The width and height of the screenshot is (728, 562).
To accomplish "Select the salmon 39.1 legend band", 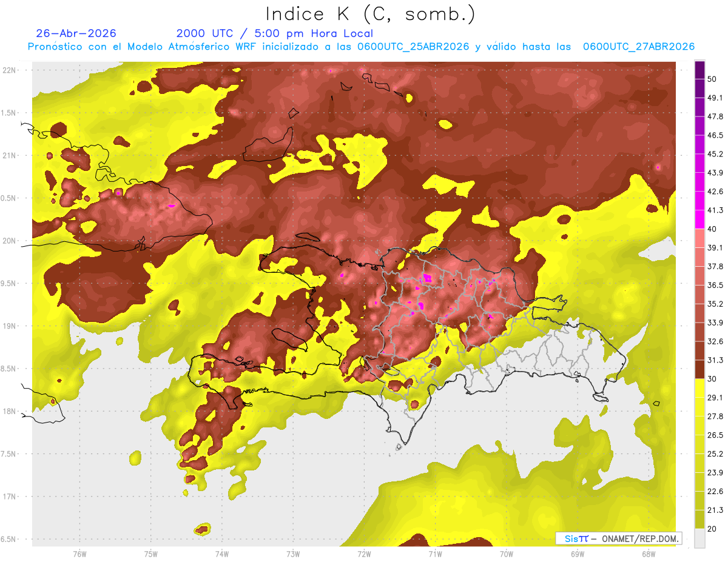I will click(699, 238).
